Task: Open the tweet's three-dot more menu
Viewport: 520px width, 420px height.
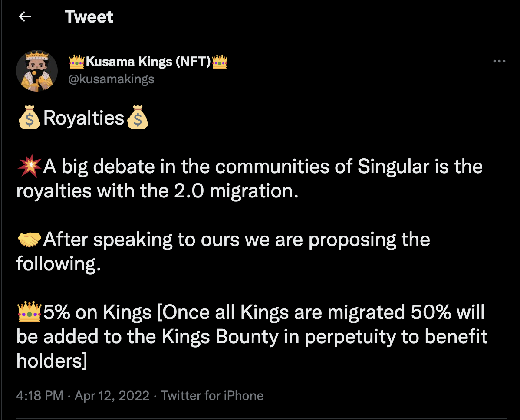Action: click(500, 62)
